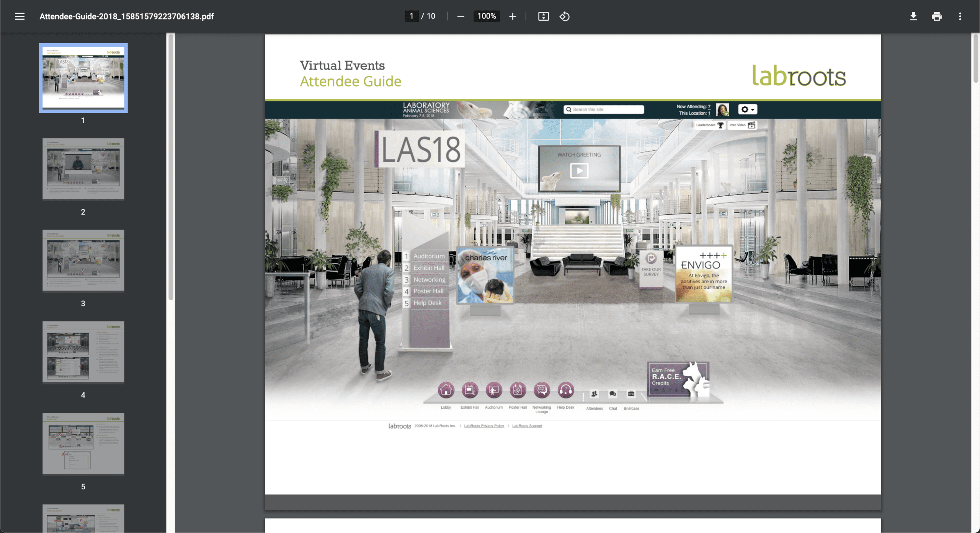The image size is (980, 533).
Task: Click Poster Hall on the directory sign
Action: coord(428,291)
